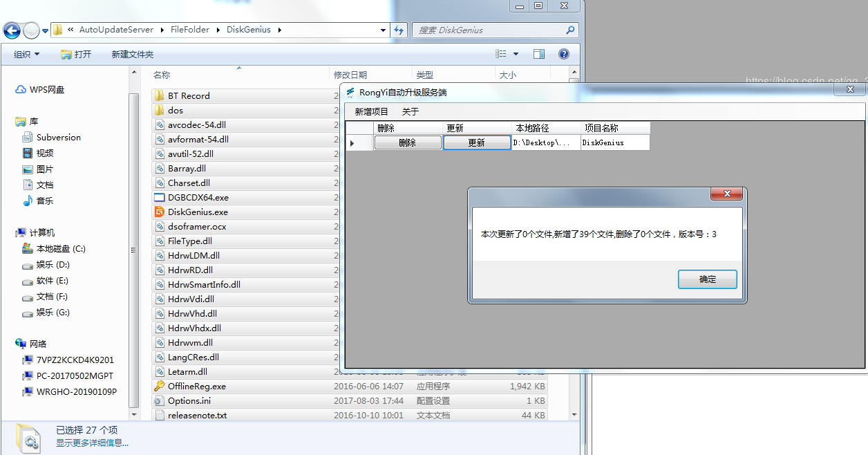Viewport: 868px width, 455px height.
Task: Click the Explorer forward navigation arrow
Action: [31, 30]
